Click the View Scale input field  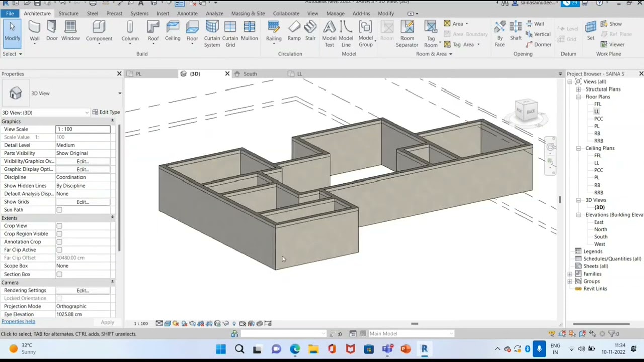click(x=83, y=129)
